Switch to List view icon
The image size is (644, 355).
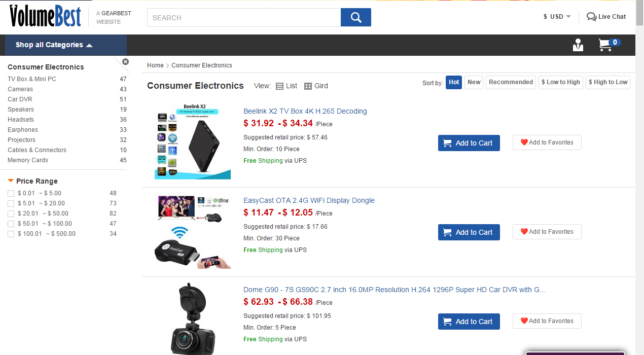click(x=279, y=86)
